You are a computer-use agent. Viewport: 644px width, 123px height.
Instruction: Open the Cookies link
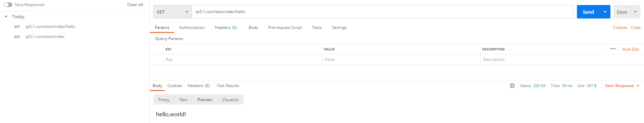[x=620, y=28]
